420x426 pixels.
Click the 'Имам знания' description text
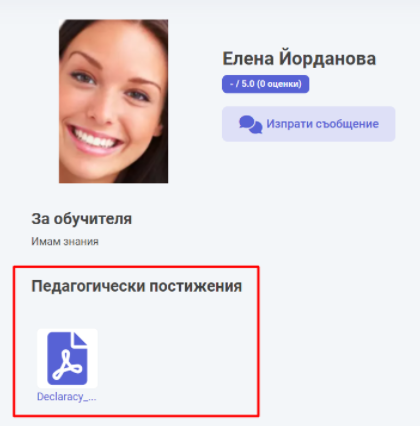tap(65, 241)
